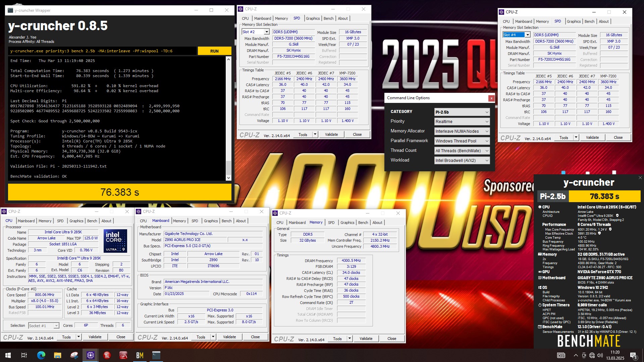
Task: Click the CPU-Z taskbar icon
Action: pyautogui.click(x=91, y=355)
